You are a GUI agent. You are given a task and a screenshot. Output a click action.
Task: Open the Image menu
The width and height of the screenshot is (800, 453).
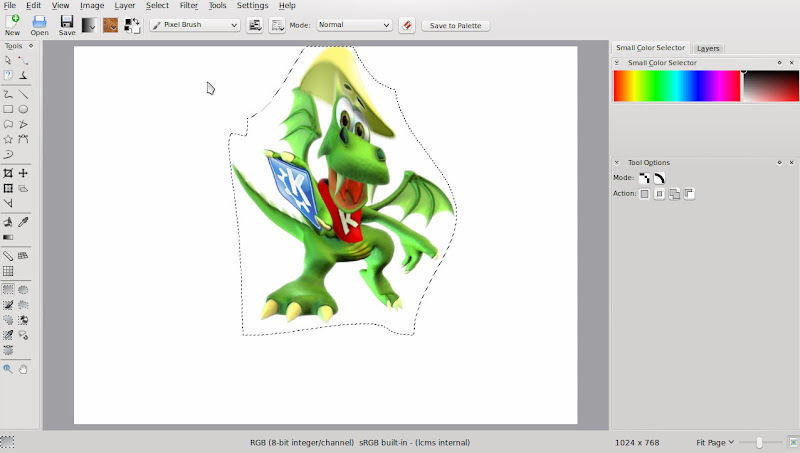tap(92, 6)
